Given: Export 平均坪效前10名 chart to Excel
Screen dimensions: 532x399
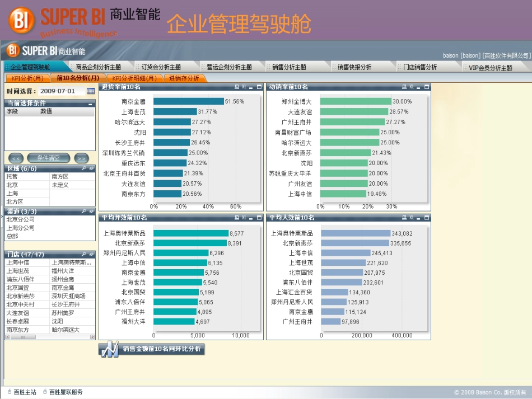Looking at the screenshot, I should coord(244,218).
